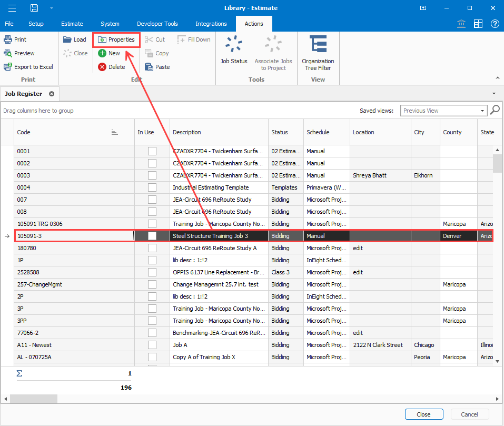Load the selected job
The image size is (504, 426).
(75, 39)
